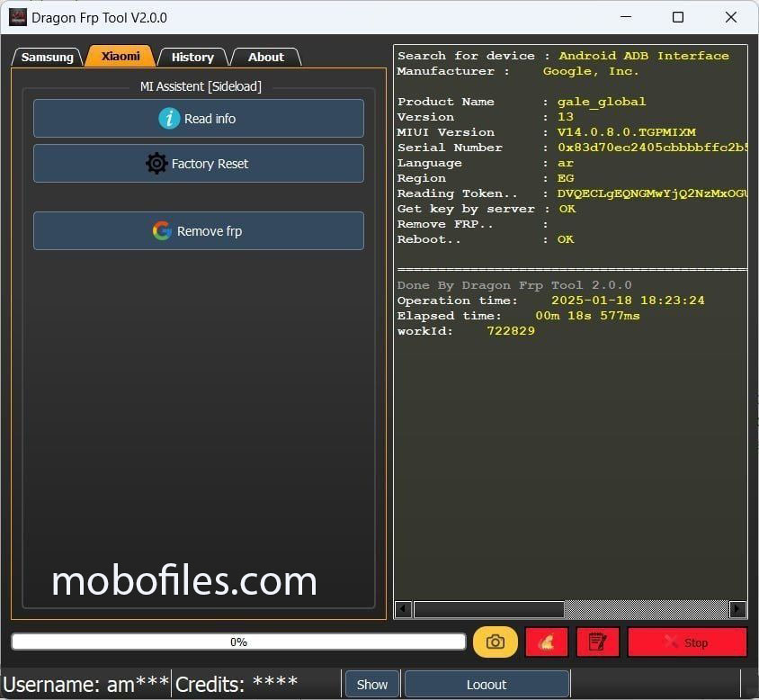759x700 pixels.
Task: Maximize the Dragon Frp Tool window
Action: tap(678, 17)
